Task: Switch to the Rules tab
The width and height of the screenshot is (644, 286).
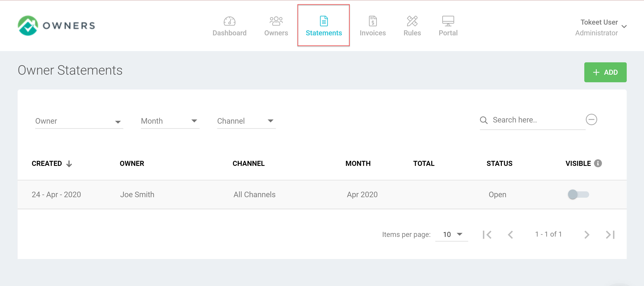Action: (412, 33)
